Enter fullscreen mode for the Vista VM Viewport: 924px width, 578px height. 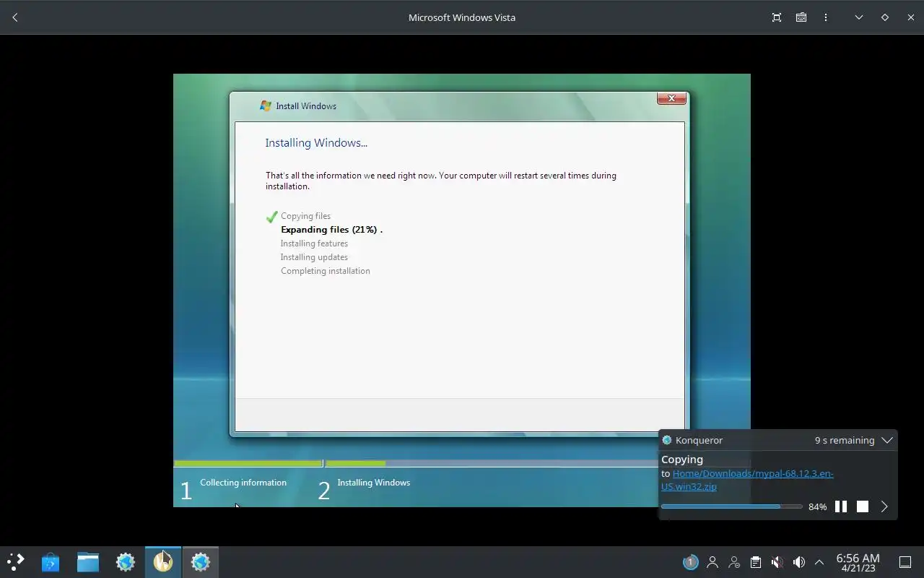coord(777,17)
